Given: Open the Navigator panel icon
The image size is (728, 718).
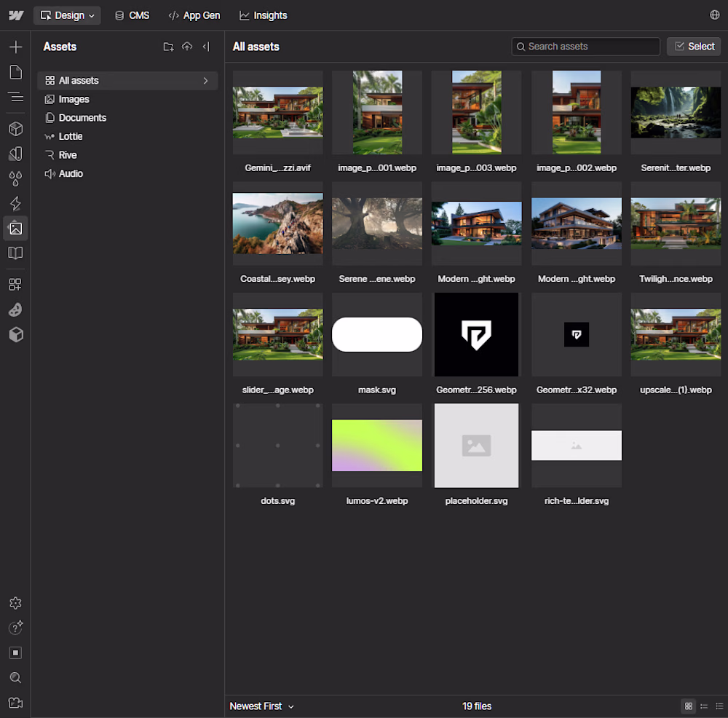Looking at the screenshot, I should [x=16, y=97].
